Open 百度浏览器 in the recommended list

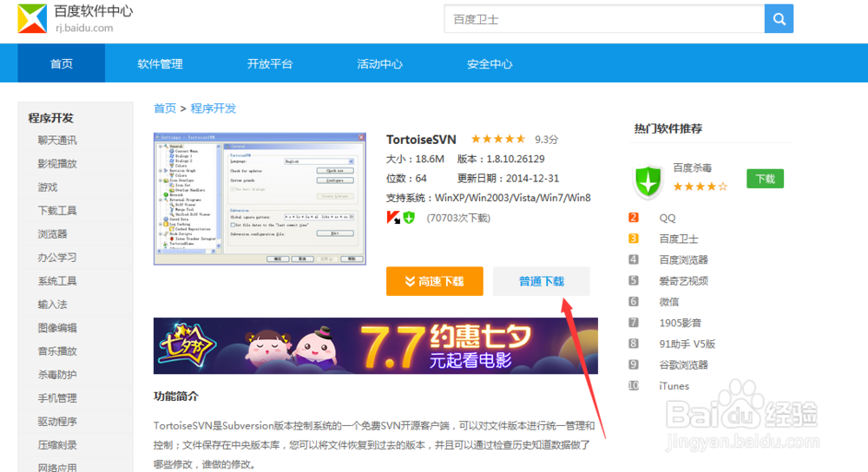point(684,259)
